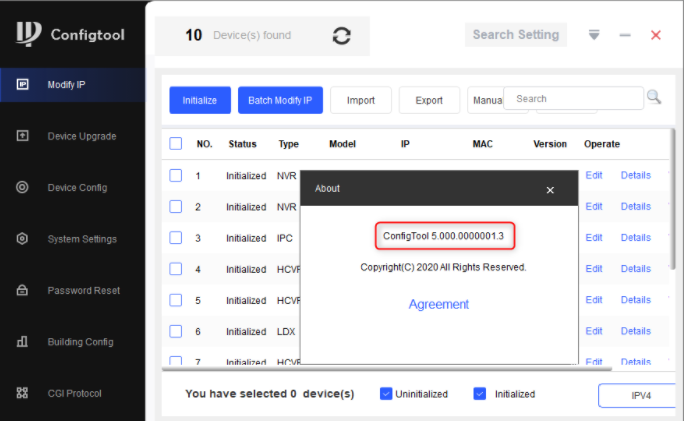Click Edit for device row 5

[x=594, y=300]
